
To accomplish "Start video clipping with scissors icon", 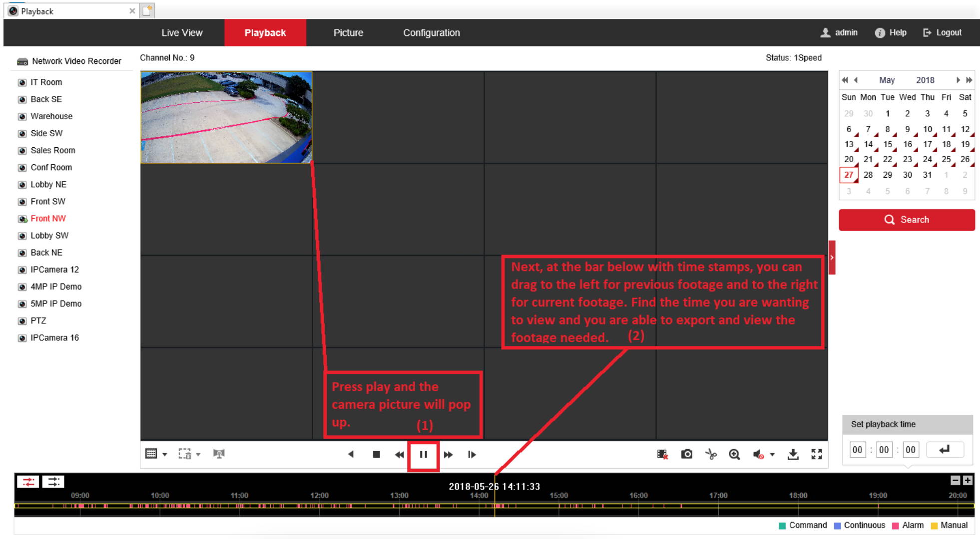I will click(711, 454).
